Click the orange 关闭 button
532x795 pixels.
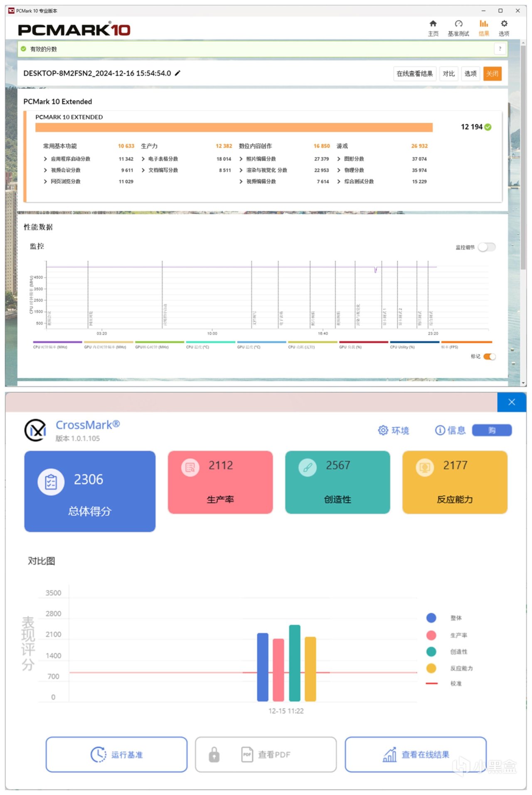(x=493, y=74)
